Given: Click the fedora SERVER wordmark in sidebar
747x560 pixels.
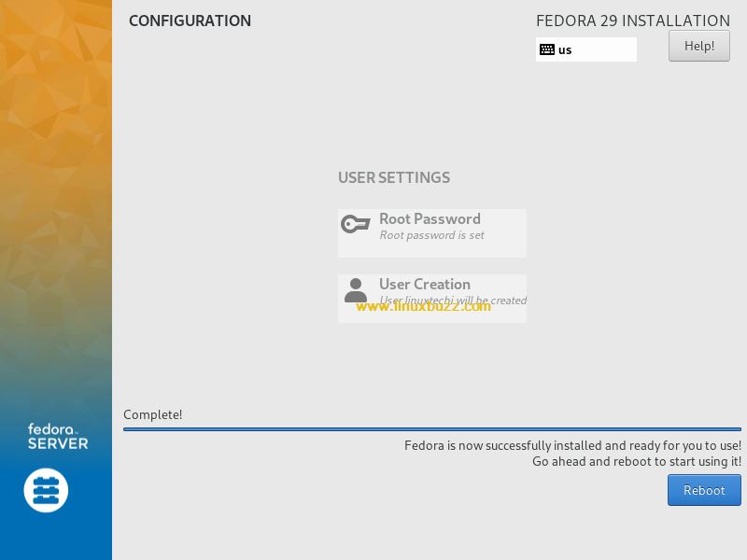Looking at the screenshot, I should pyautogui.click(x=58, y=436).
